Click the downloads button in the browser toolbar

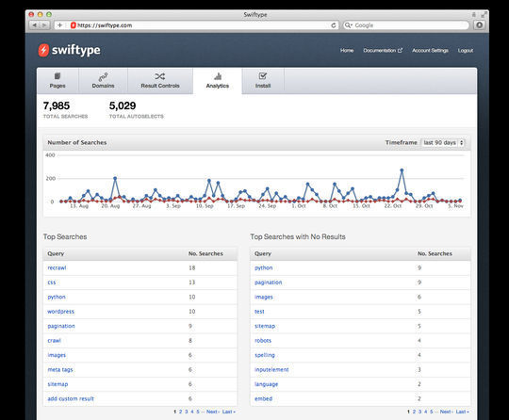(x=480, y=25)
